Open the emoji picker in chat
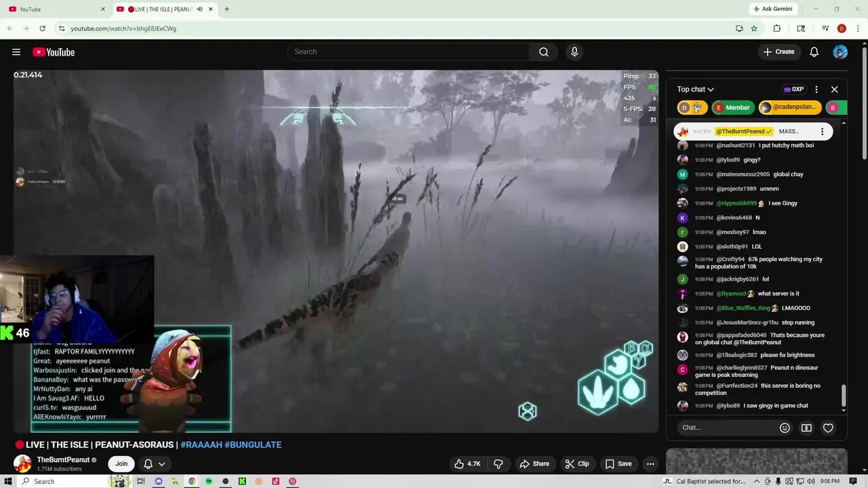Image resolution: width=868 pixels, height=488 pixels. tap(785, 428)
